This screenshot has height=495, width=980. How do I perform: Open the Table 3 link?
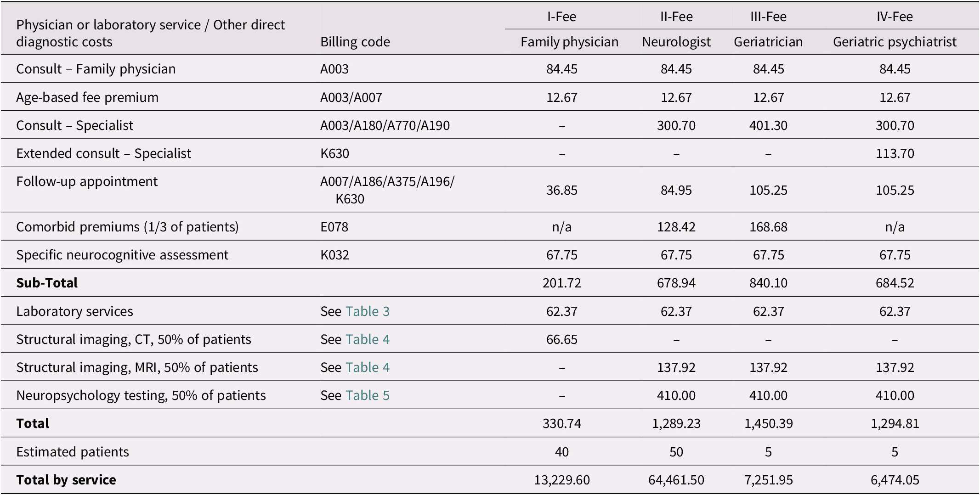tap(367, 311)
